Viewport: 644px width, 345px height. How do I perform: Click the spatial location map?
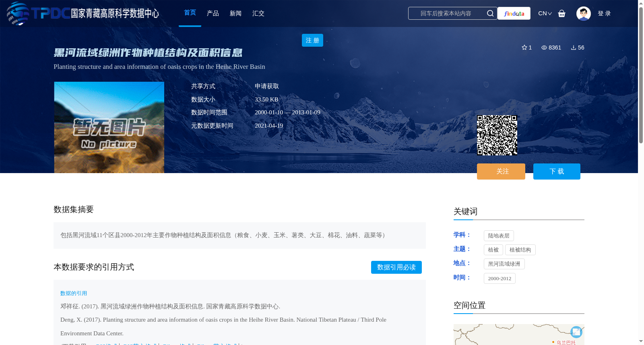519,335
